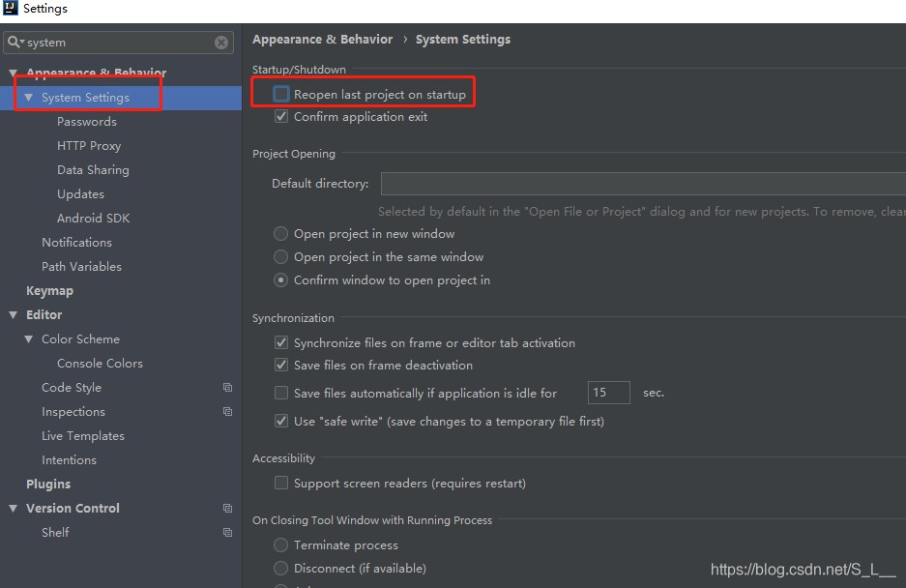This screenshot has width=906, height=588.
Task: Select Console Colors in the tree
Action: tap(100, 363)
